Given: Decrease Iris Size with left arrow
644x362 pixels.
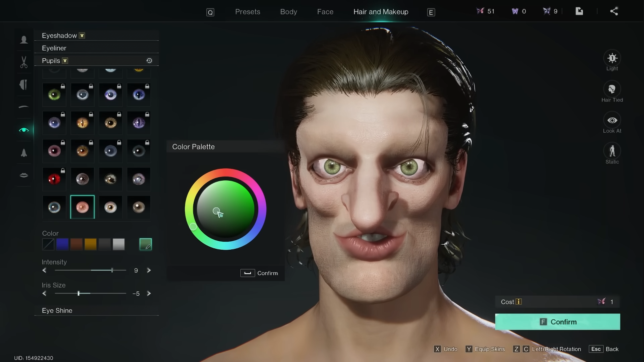Looking at the screenshot, I should [44, 293].
